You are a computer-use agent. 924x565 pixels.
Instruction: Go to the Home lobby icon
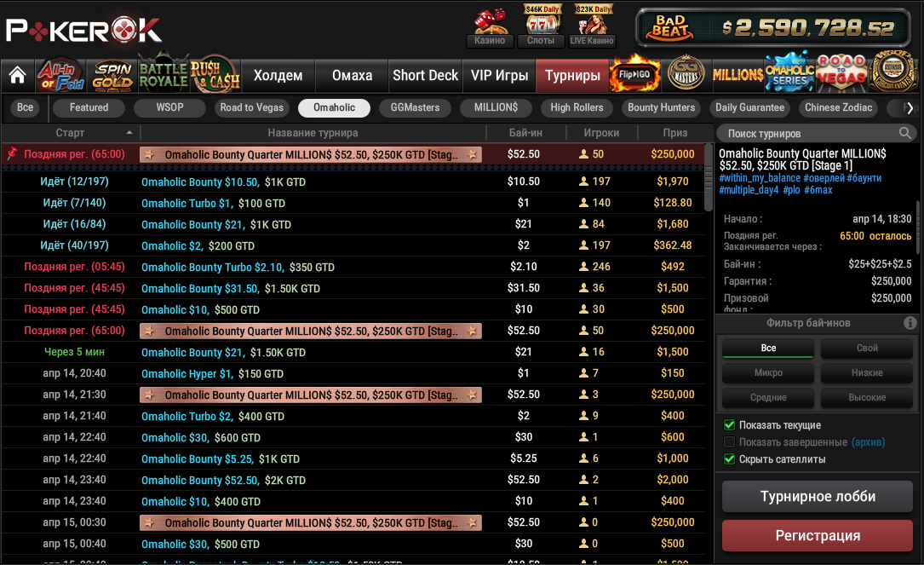[x=17, y=75]
